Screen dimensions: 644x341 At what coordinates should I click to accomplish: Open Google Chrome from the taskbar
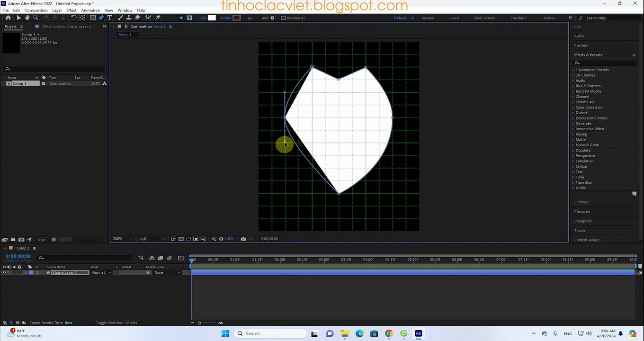pos(389,333)
